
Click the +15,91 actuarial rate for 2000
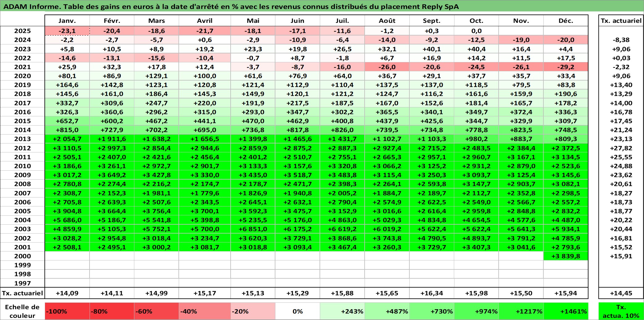coord(621,256)
